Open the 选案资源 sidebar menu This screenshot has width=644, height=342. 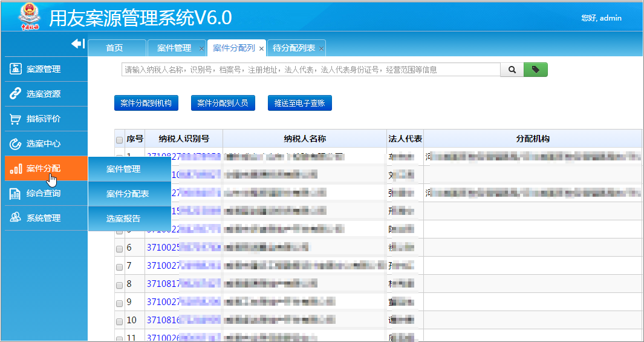point(46,94)
